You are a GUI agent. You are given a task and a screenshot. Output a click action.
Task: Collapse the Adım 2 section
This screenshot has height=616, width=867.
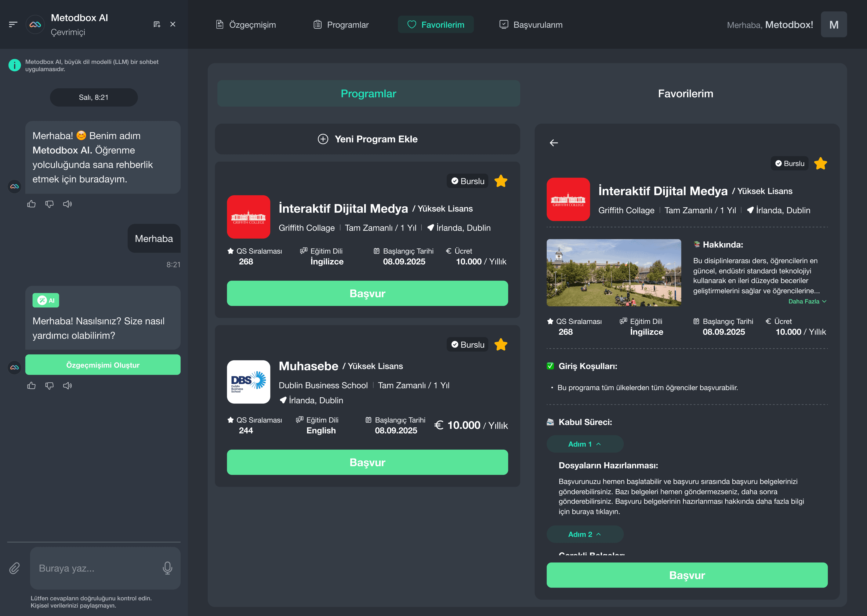coord(585,534)
